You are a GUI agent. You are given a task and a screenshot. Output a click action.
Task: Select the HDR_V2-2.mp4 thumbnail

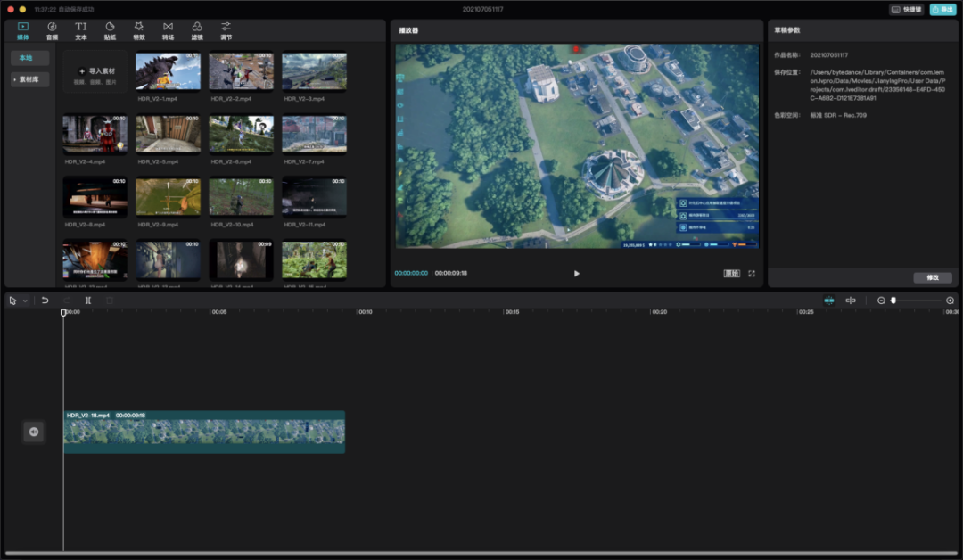[241, 71]
